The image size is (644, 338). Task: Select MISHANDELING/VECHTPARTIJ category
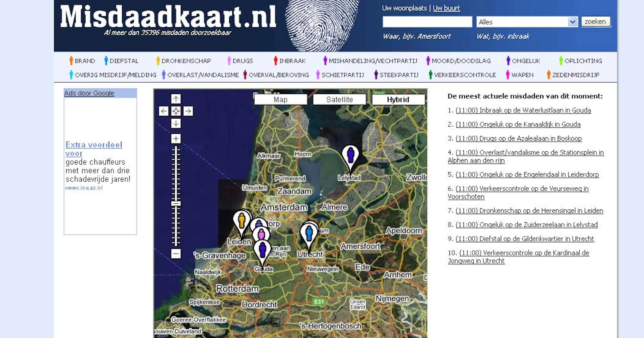tap(370, 61)
